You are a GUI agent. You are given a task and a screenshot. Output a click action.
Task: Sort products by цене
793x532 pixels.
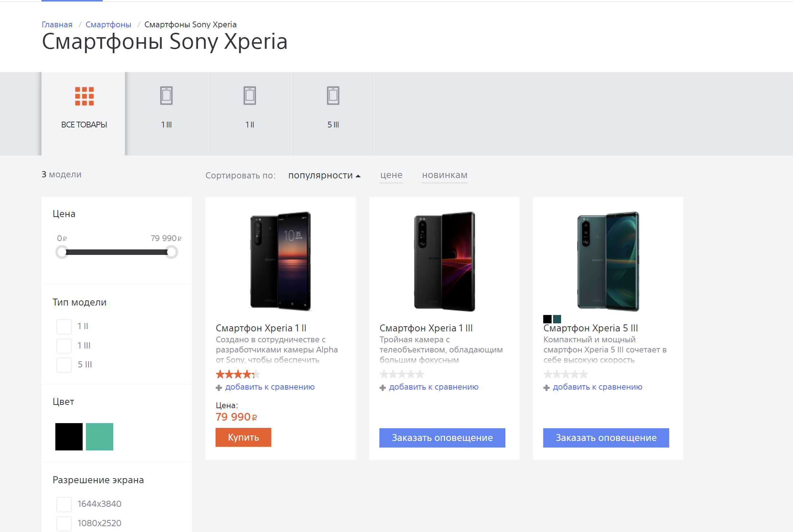(391, 176)
